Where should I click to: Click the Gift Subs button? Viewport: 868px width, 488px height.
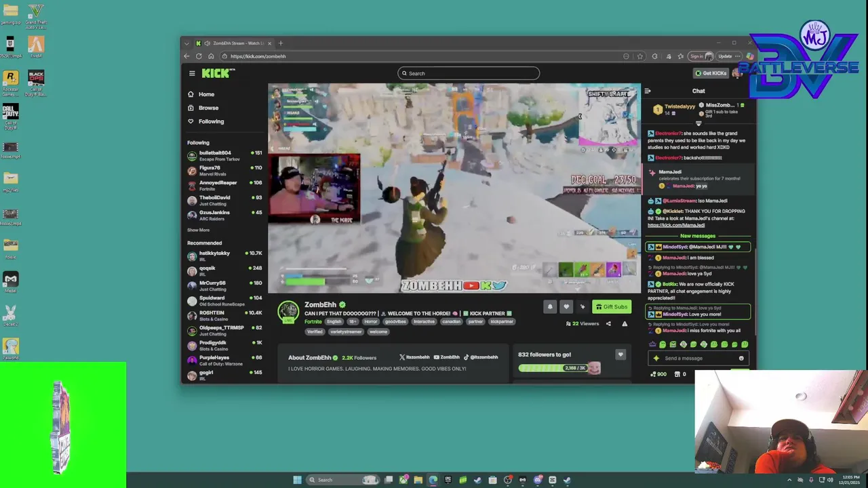[612, 306]
